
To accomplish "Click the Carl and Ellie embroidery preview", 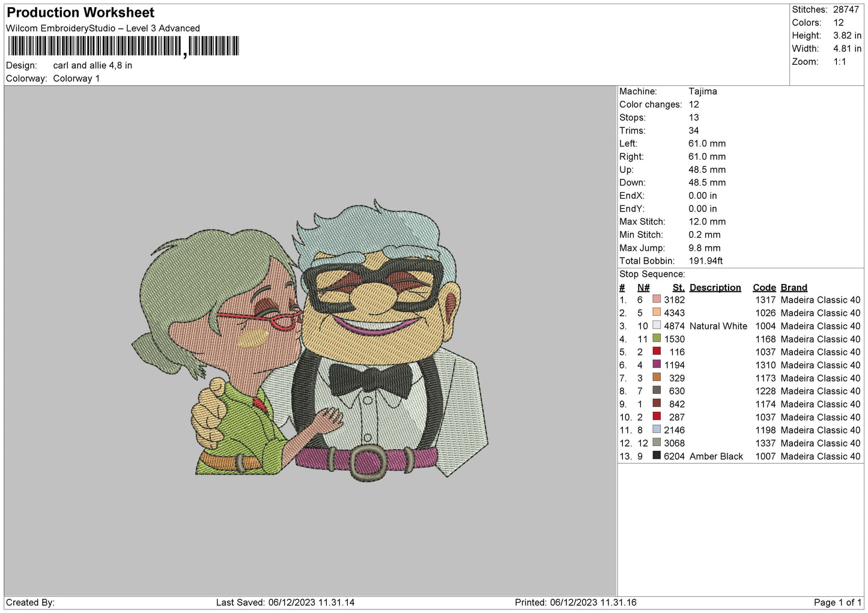I will click(x=310, y=339).
